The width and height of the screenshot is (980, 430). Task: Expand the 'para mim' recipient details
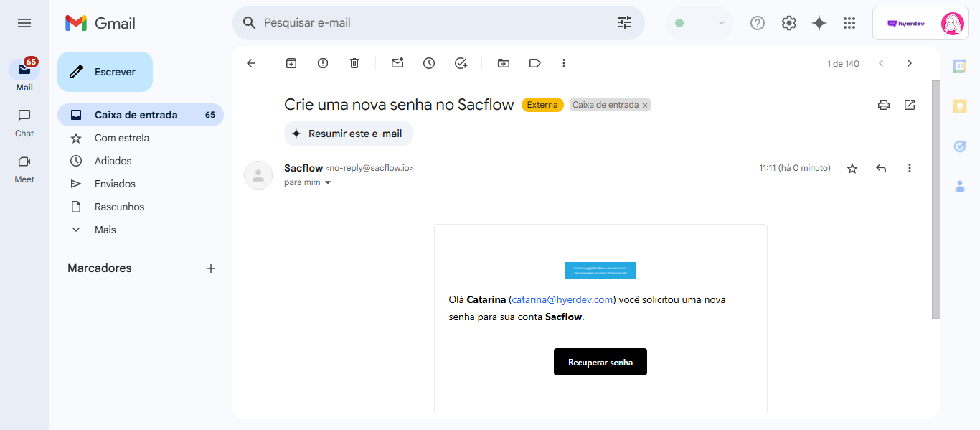328,183
